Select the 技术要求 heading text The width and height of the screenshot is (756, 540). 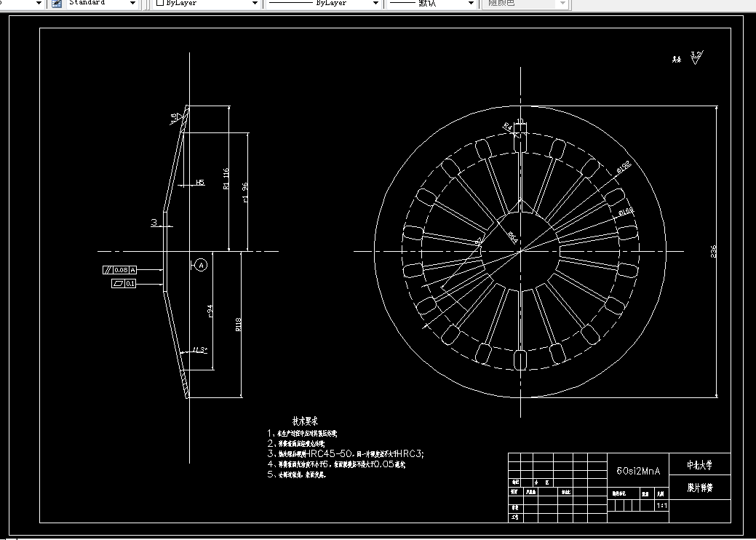pos(305,421)
